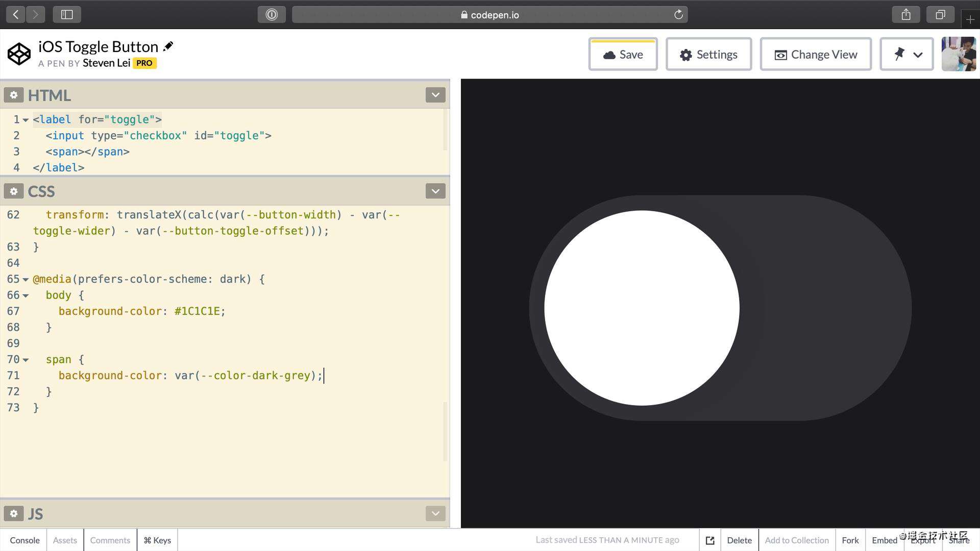Fork this pen

(850, 540)
